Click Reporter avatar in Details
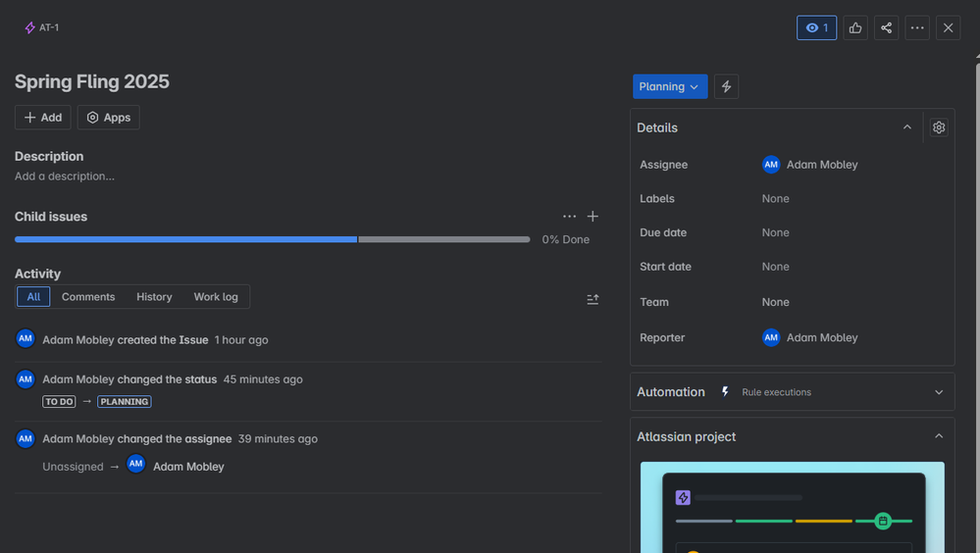980x553 pixels. pos(771,337)
